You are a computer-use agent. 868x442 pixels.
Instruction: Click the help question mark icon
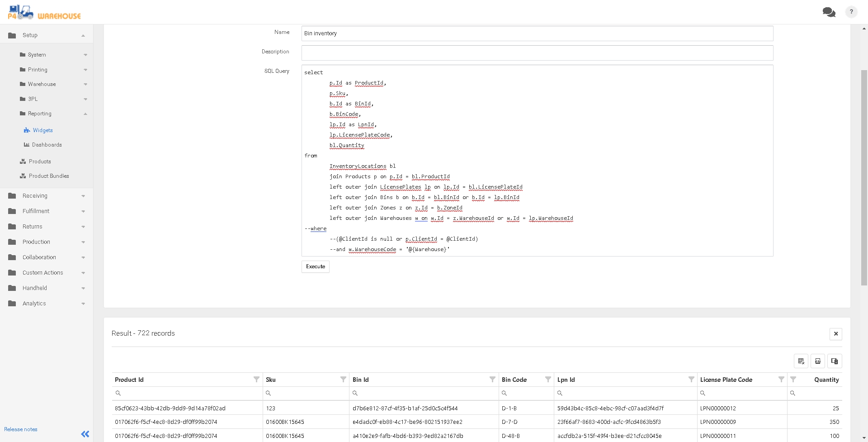(851, 12)
